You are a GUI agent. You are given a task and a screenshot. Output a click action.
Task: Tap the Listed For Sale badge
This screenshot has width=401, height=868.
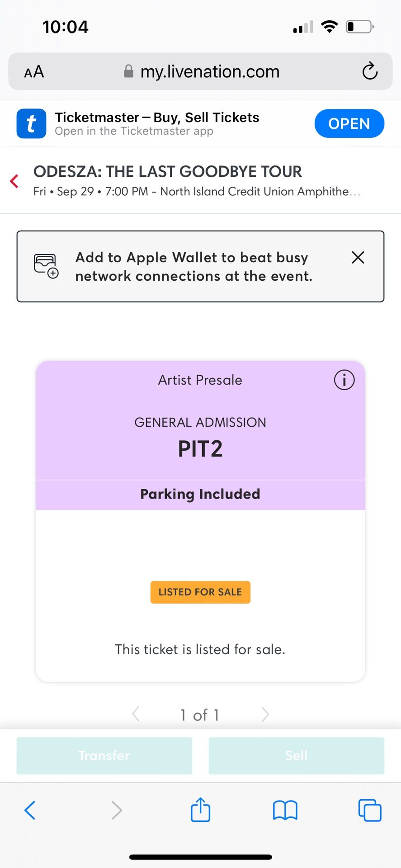200,592
